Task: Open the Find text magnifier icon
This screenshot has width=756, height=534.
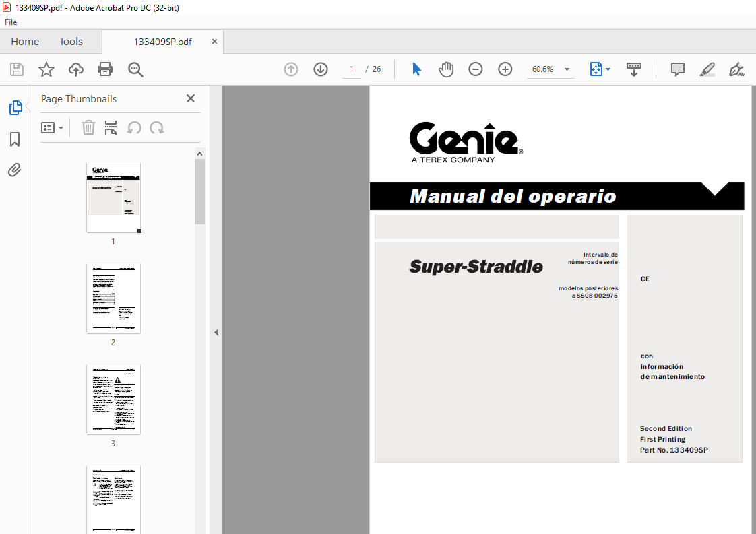Action: click(x=135, y=69)
